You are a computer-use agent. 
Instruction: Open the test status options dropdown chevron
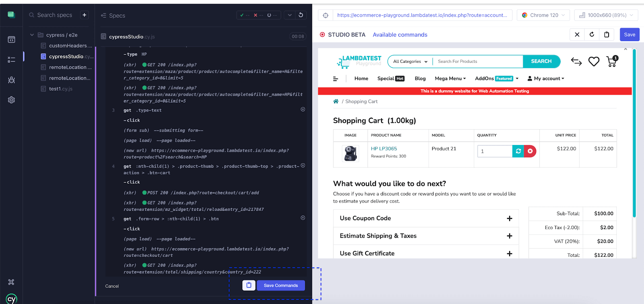coord(289,15)
